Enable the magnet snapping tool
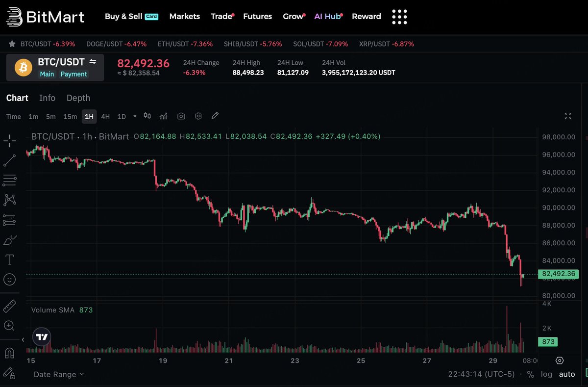 pyautogui.click(x=10, y=352)
